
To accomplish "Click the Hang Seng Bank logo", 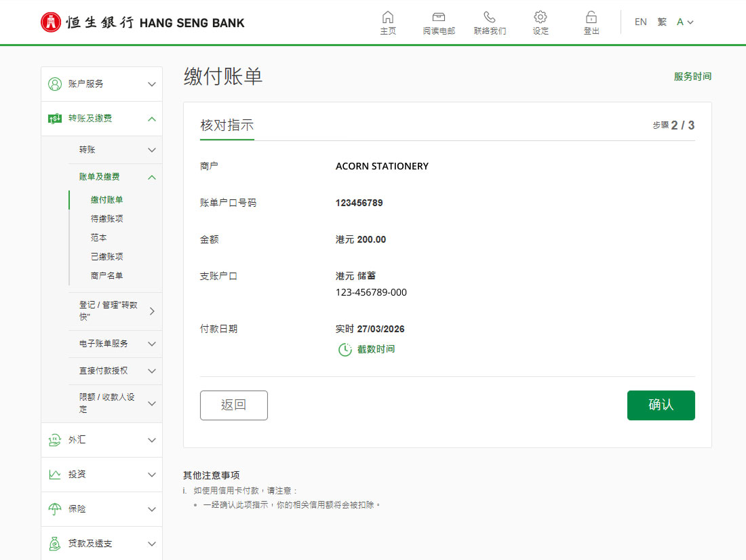I will [142, 22].
